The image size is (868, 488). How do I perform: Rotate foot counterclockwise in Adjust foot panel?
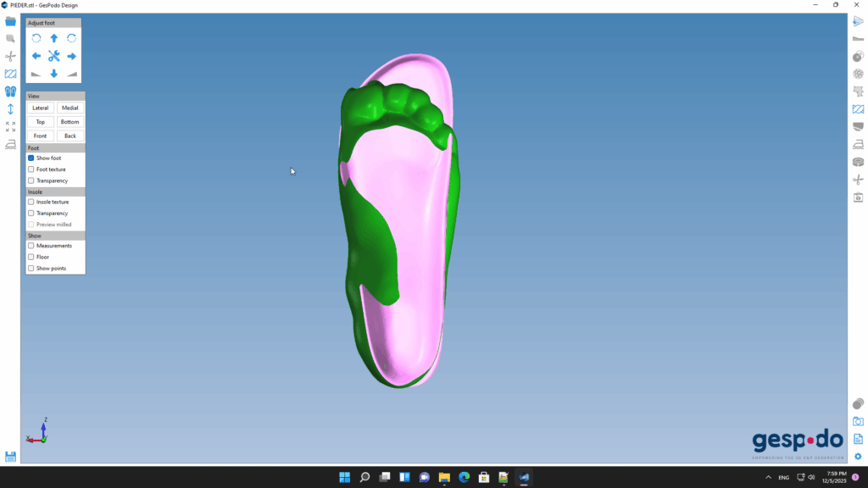tap(36, 38)
